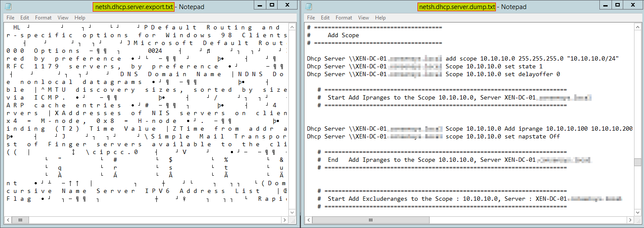Image resolution: width=644 pixels, height=228 pixels.
Task: Open Format menu in export.txt window
Action: pos(43,18)
